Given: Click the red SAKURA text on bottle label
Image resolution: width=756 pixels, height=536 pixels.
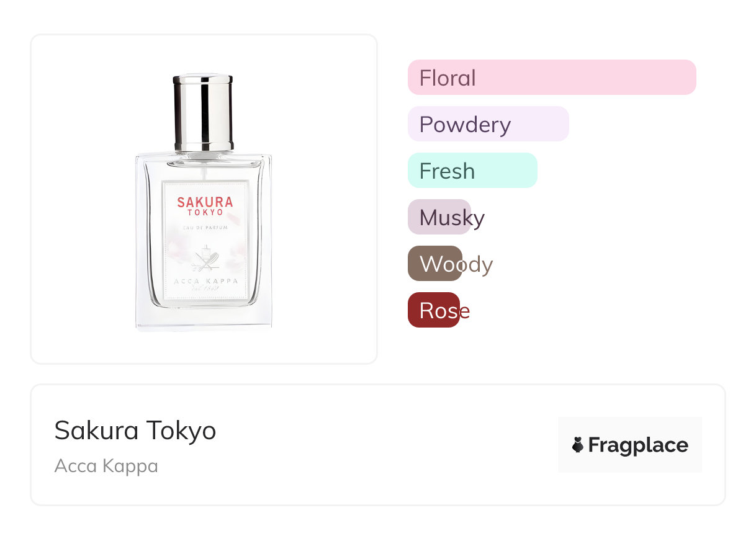Looking at the screenshot, I should pos(205,202).
